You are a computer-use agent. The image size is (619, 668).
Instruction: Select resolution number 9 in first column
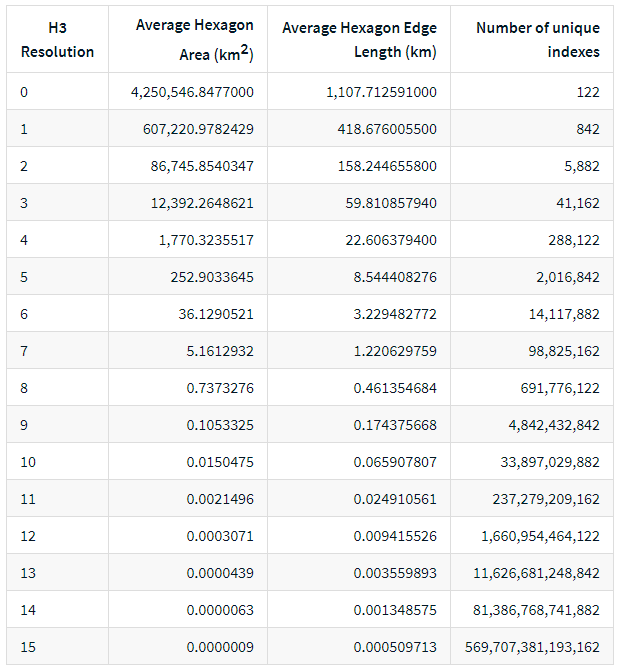coord(24,426)
